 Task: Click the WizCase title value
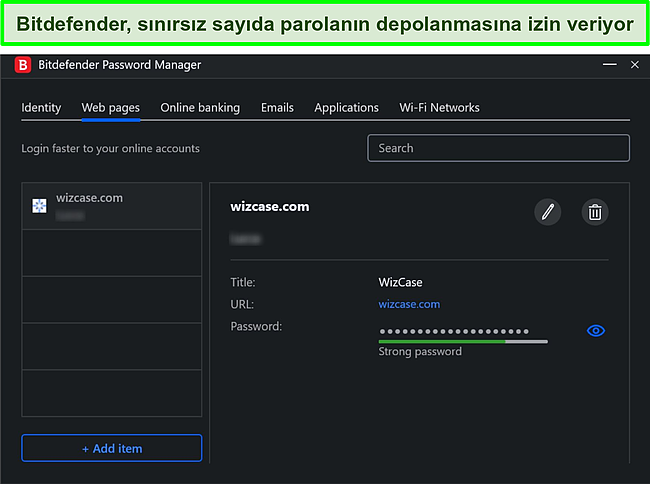(x=400, y=283)
